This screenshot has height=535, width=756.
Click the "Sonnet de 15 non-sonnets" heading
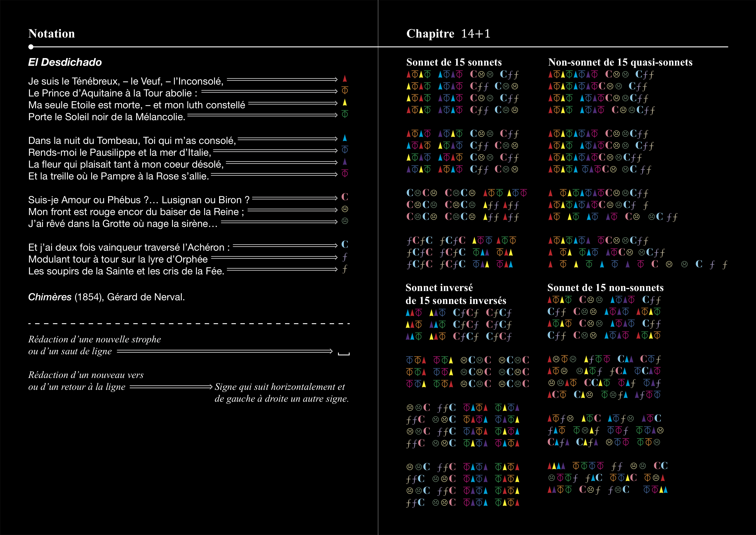click(x=605, y=288)
